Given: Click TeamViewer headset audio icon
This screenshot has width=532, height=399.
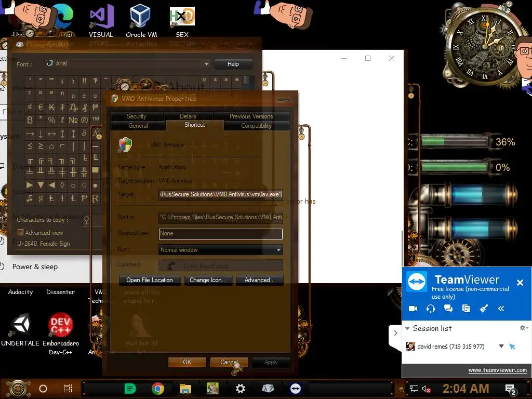Looking at the screenshot, I should coord(431,309).
